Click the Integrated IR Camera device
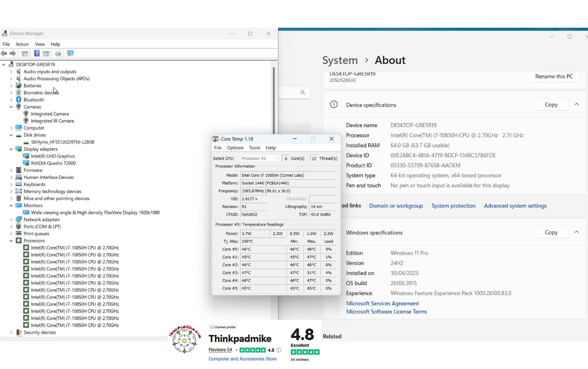588x369 pixels. click(x=52, y=121)
